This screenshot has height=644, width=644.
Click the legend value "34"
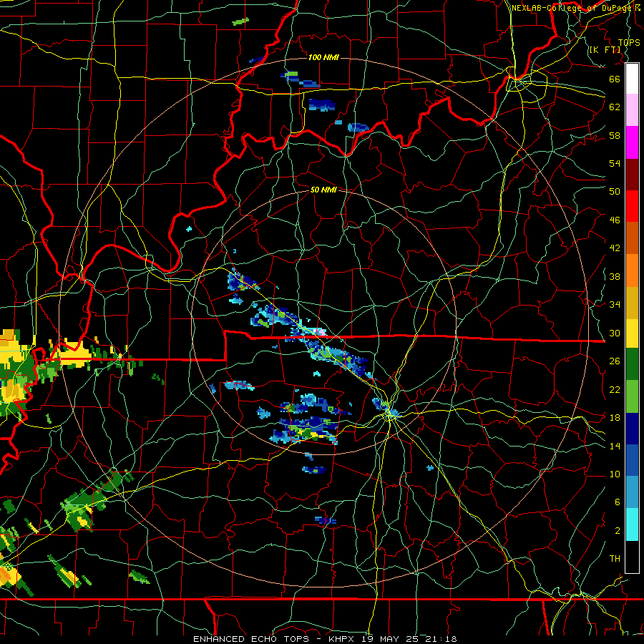[615, 305]
